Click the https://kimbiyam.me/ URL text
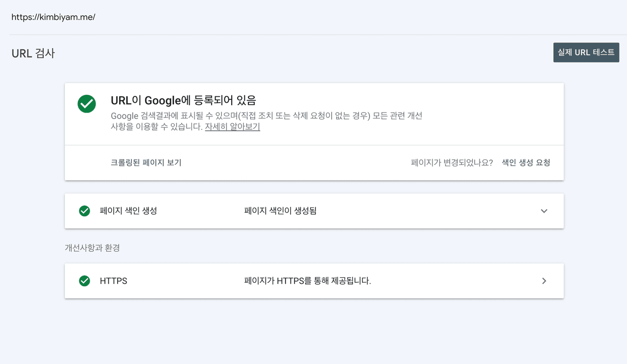Viewport: 627px width, 364px height. (53, 17)
